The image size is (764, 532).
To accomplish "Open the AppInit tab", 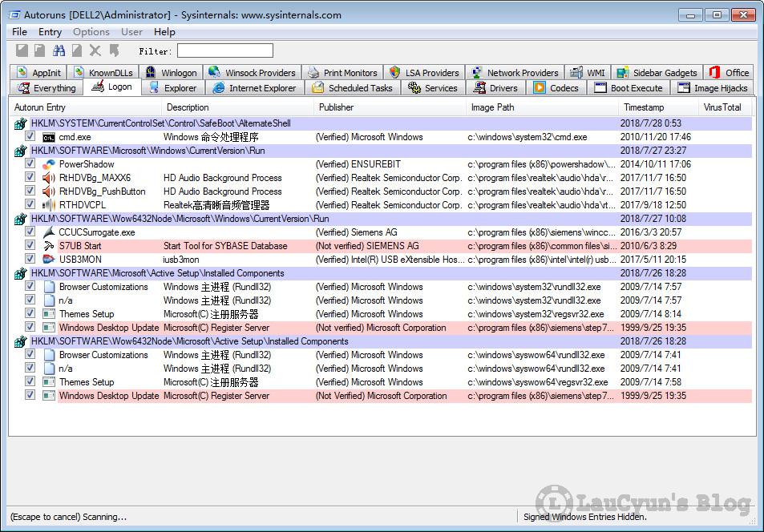I will click(x=38, y=73).
